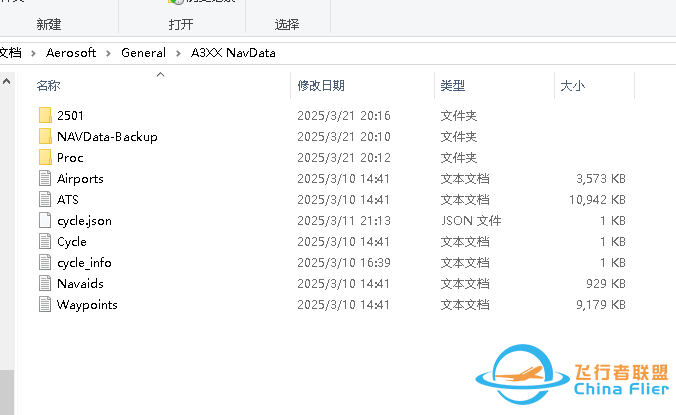Screen dimensions: 676x415
Task: Click the 10,942 KB size of ATS
Action: [598, 200]
